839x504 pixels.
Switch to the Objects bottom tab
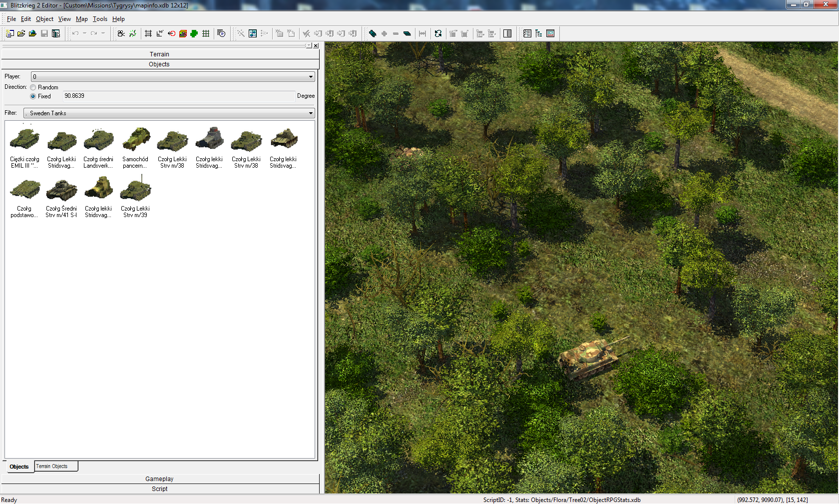pyautogui.click(x=19, y=467)
